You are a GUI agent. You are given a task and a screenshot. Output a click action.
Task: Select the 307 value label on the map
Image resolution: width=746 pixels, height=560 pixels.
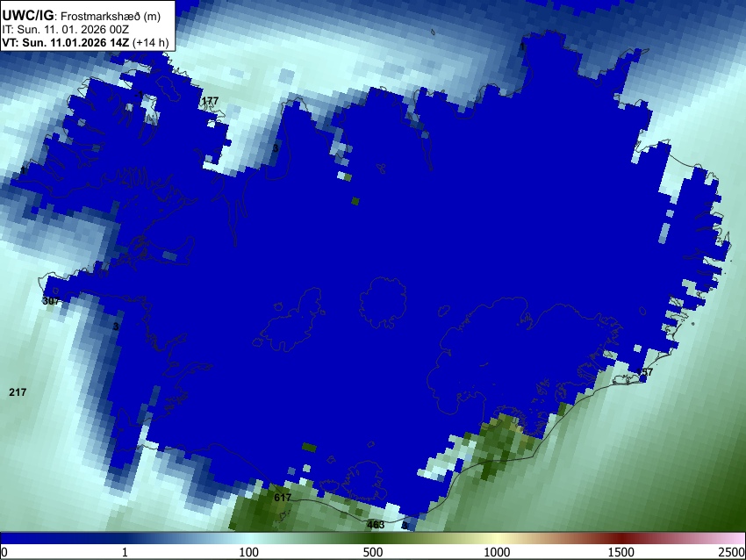(x=50, y=301)
